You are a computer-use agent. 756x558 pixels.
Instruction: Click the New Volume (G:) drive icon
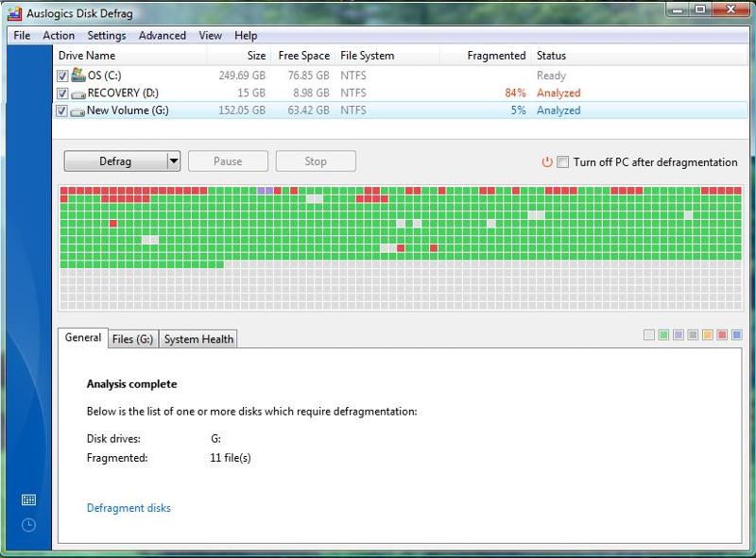click(77, 111)
